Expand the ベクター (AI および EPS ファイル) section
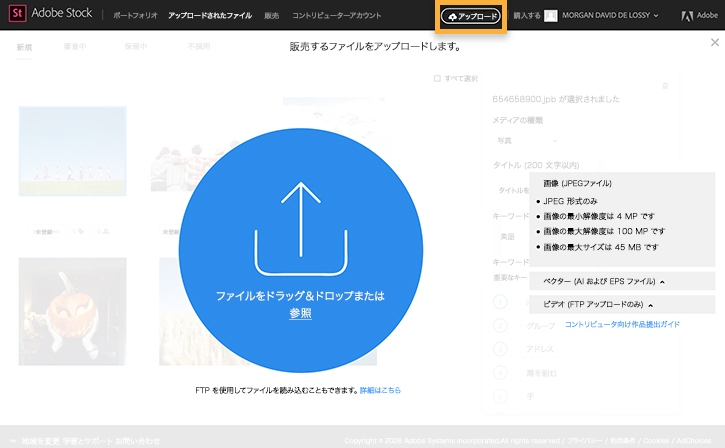Image resolution: width=725 pixels, height=448 pixels. [x=622, y=281]
